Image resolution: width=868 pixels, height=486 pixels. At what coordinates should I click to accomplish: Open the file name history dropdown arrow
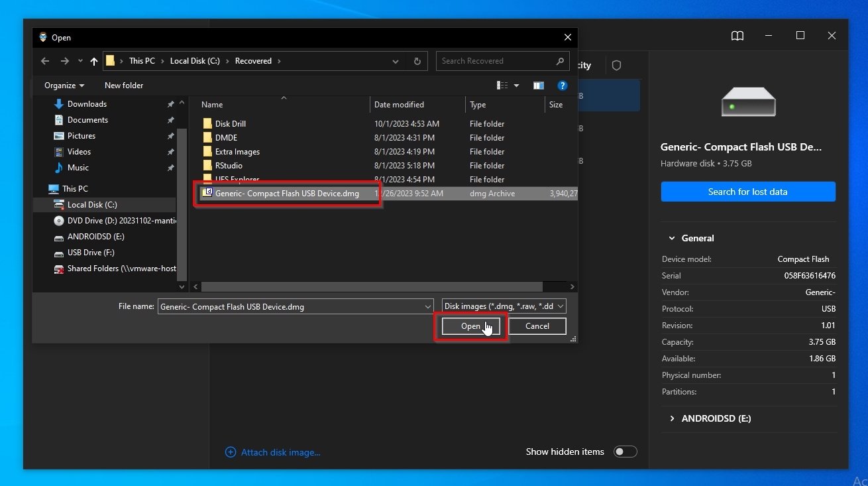[428, 307]
